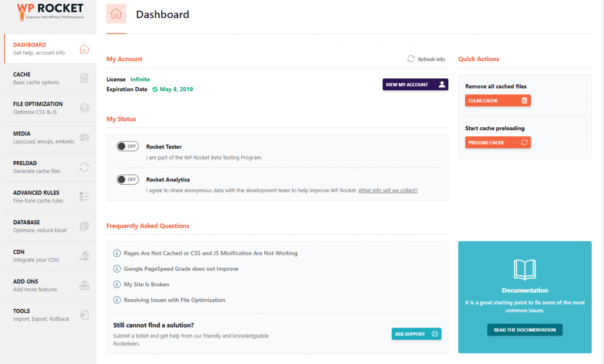
Task: Click Read the Documentation button
Action: point(524,330)
